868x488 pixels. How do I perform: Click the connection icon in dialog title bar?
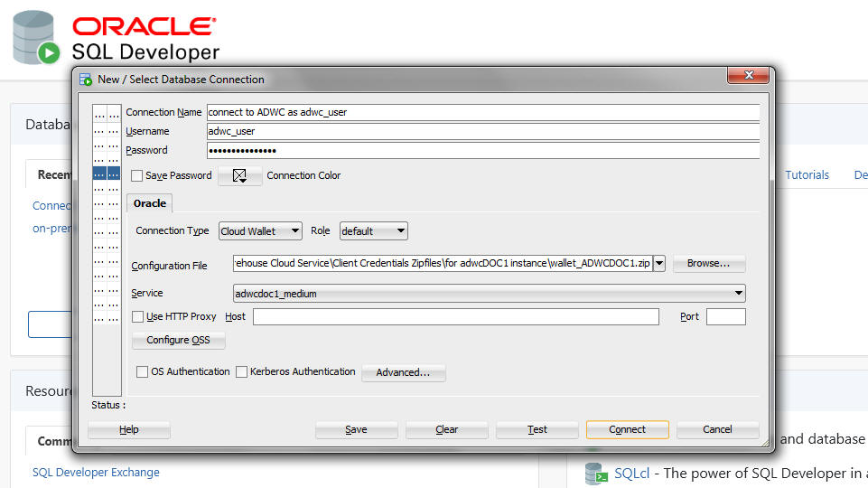86,80
